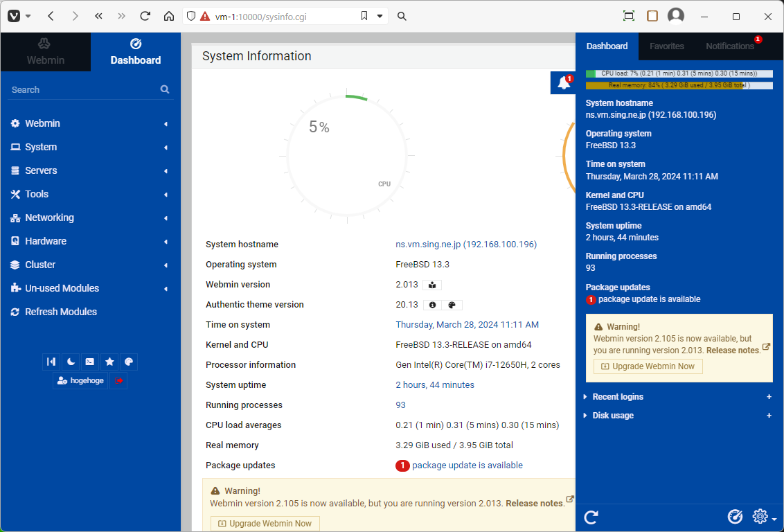Collapse the navigation menu with the bar-arrow icon
This screenshot has width=784, height=532.
pos(51,362)
